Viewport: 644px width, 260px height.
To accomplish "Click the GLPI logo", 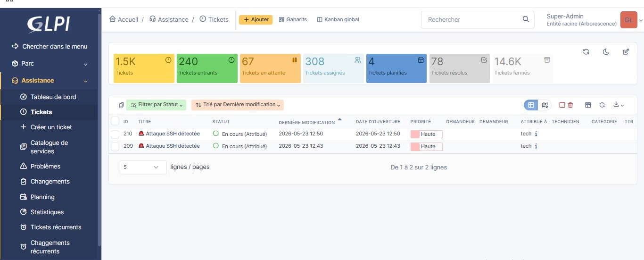I will coord(49,24).
